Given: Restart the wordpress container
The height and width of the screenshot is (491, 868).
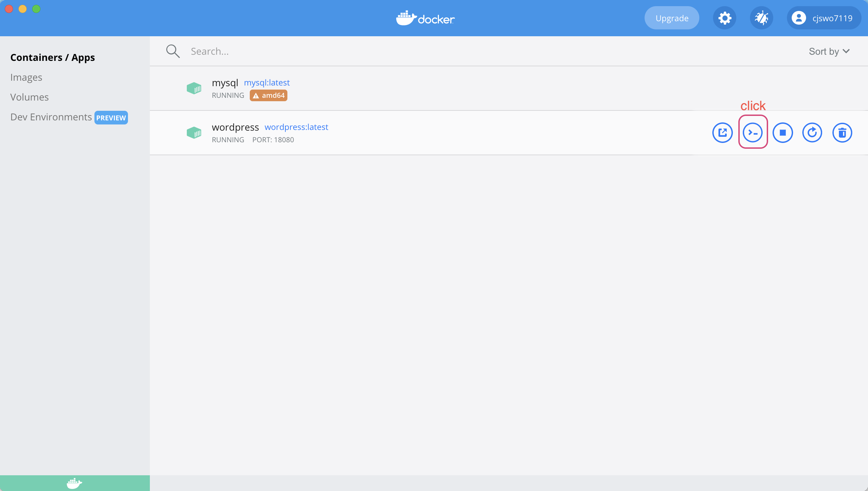Looking at the screenshot, I should click(812, 133).
